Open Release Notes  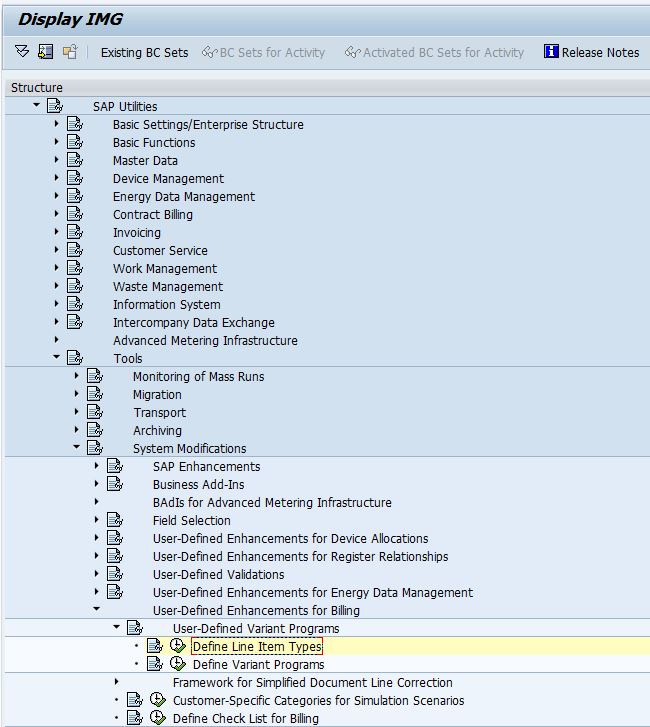tap(591, 52)
